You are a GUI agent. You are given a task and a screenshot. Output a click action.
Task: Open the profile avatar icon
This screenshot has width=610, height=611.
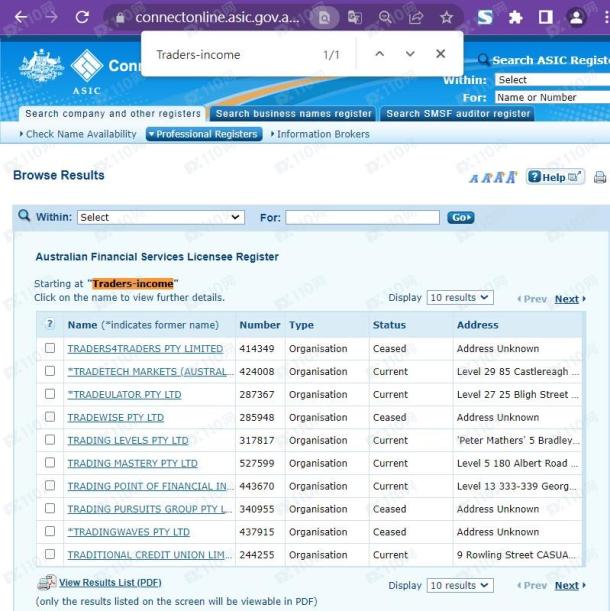(x=576, y=17)
